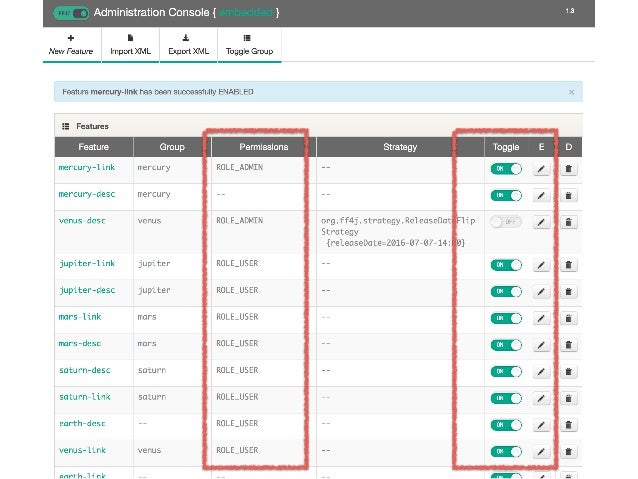This screenshot has width=638, height=479.
Task: Edit the saturn-link feature with pencil icon
Action: coord(541,398)
